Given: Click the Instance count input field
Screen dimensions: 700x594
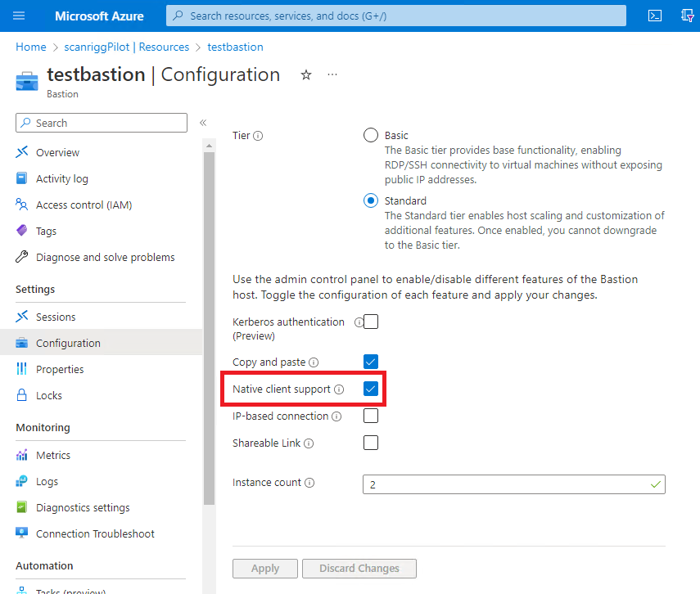Looking at the screenshot, I should (x=514, y=484).
